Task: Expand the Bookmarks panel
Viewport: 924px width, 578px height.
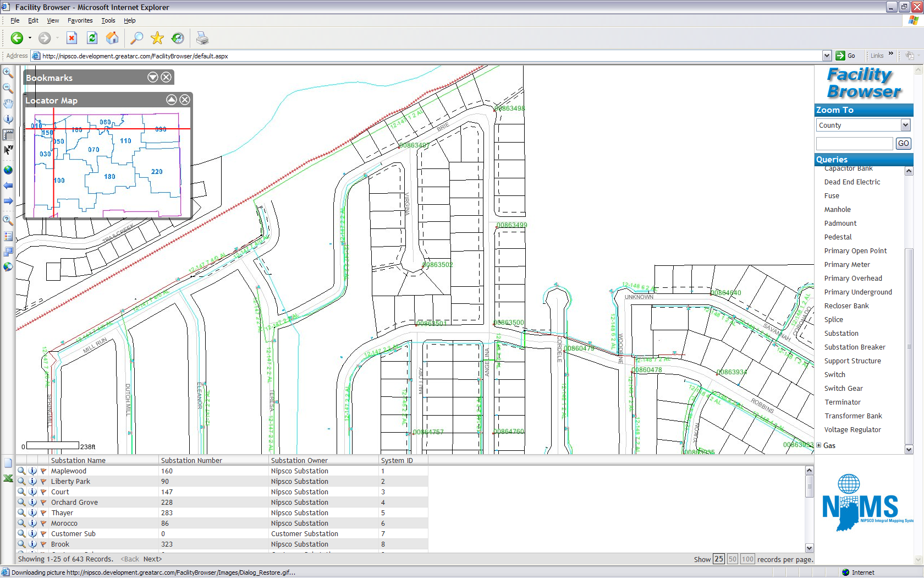Action: [x=153, y=78]
